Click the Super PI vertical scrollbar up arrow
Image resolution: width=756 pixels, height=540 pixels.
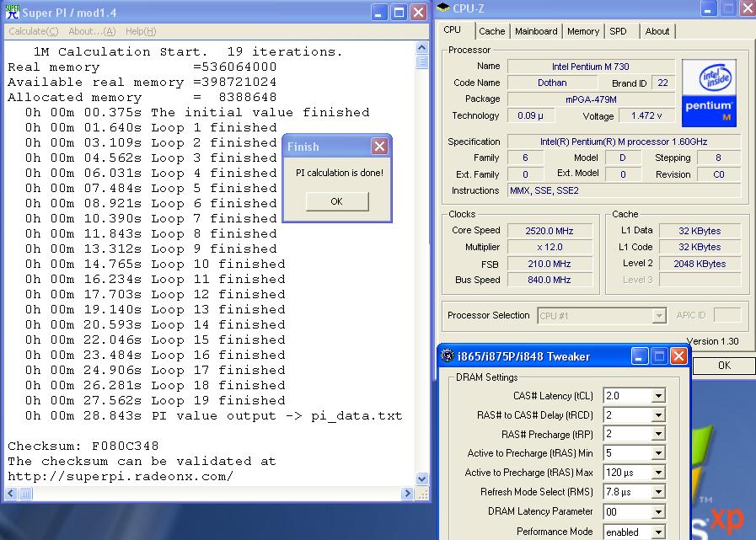click(422, 48)
